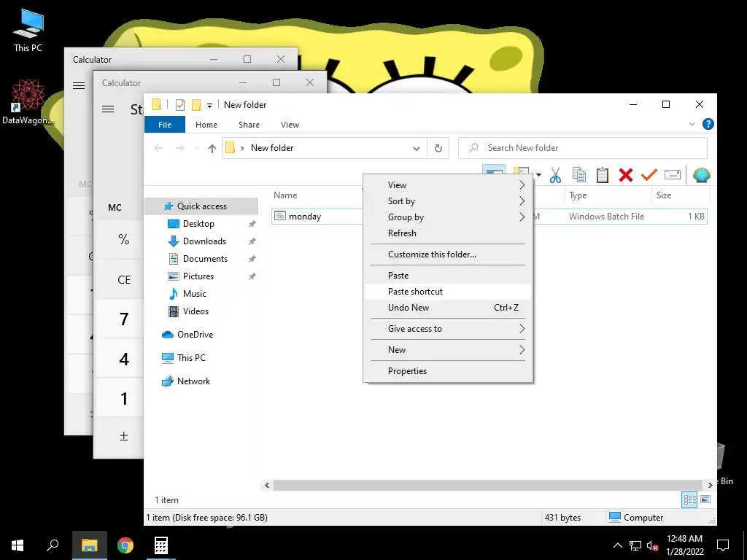Expand the Give access to submenu
Image resolution: width=747 pixels, height=560 pixels.
448,329
